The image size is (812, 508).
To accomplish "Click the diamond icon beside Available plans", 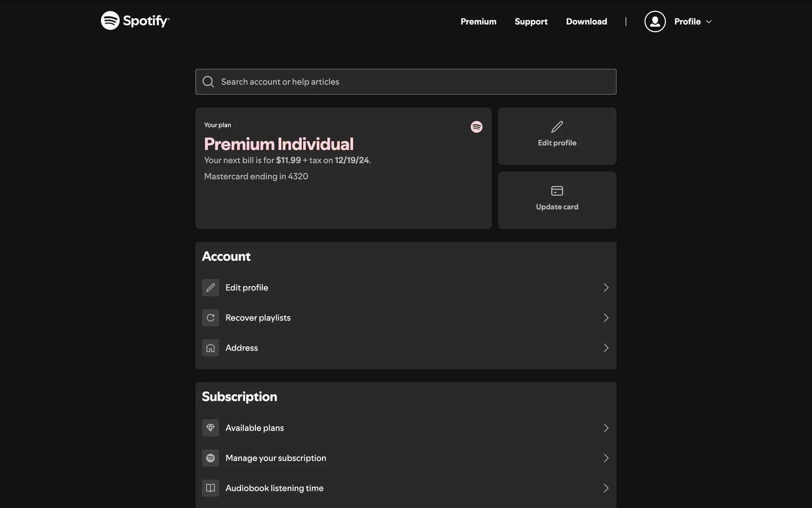I will click(210, 428).
